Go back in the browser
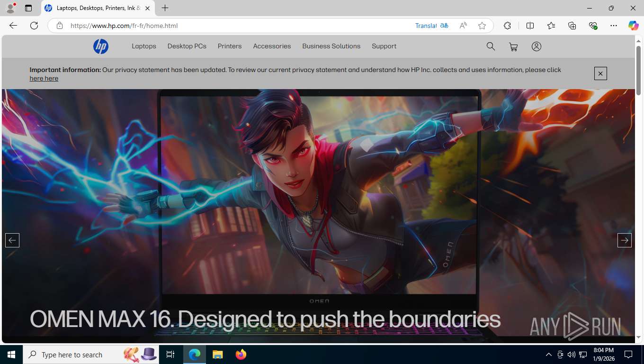This screenshot has width=644, height=364. (13, 26)
